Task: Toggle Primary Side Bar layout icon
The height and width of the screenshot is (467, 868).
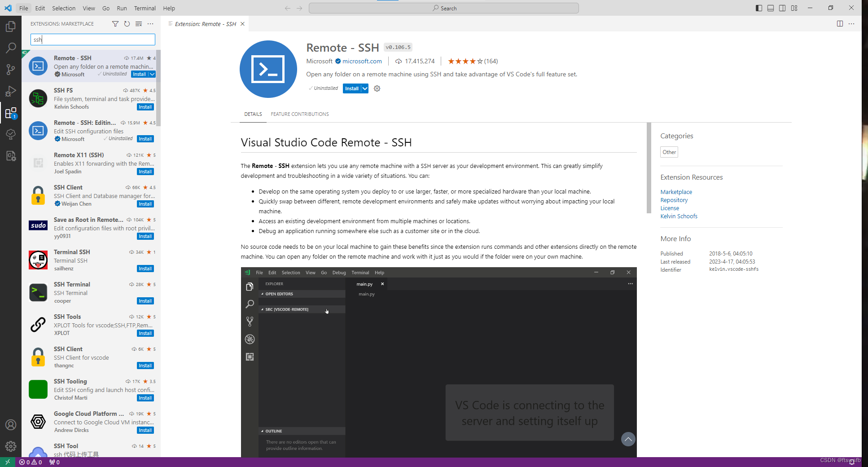Action: pyautogui.click(x=759, y=8)
